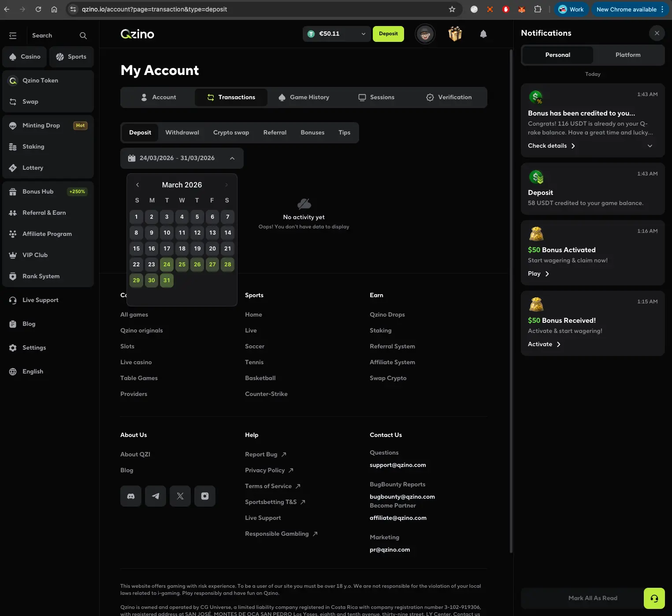Click browser home icon
Viewport: 672px width, 616px height.
[x=54, y=9]
